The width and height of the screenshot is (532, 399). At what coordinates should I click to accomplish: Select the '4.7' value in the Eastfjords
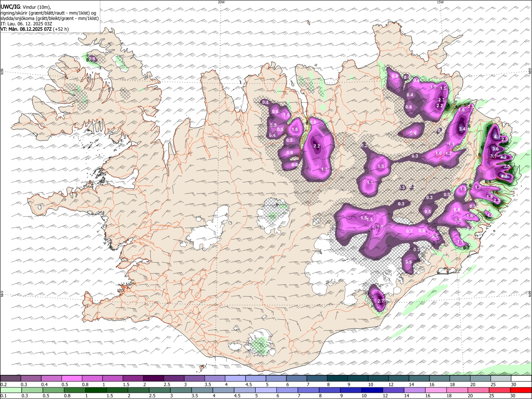(x=504, y=176)
